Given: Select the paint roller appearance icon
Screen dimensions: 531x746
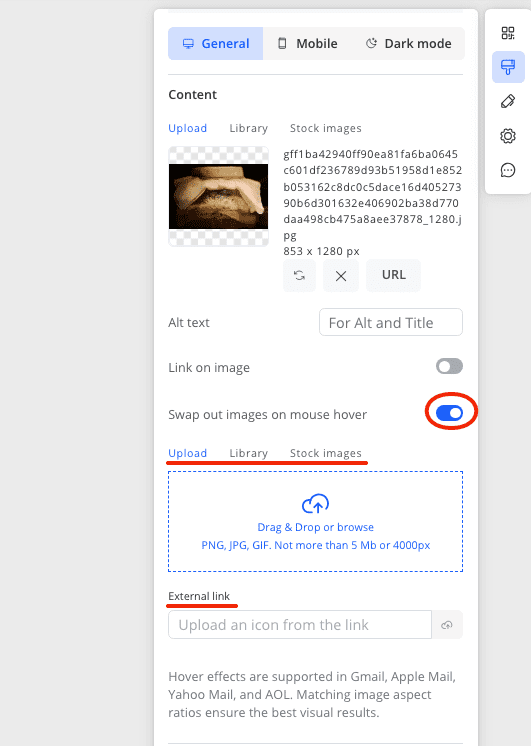Looking at the screenshot, I should pos(508,67).
